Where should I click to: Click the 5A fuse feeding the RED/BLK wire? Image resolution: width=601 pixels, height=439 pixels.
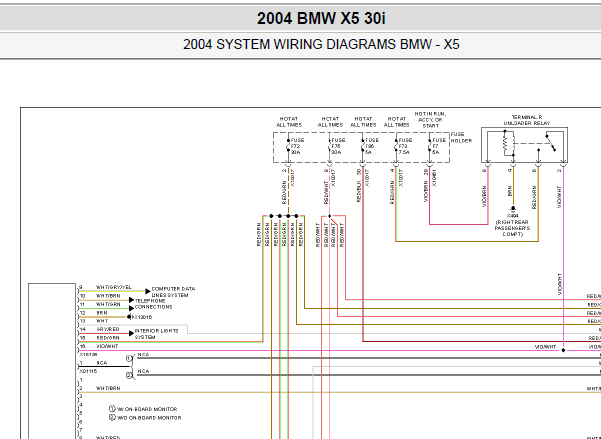pyautogui.click(x=363, y=146)
